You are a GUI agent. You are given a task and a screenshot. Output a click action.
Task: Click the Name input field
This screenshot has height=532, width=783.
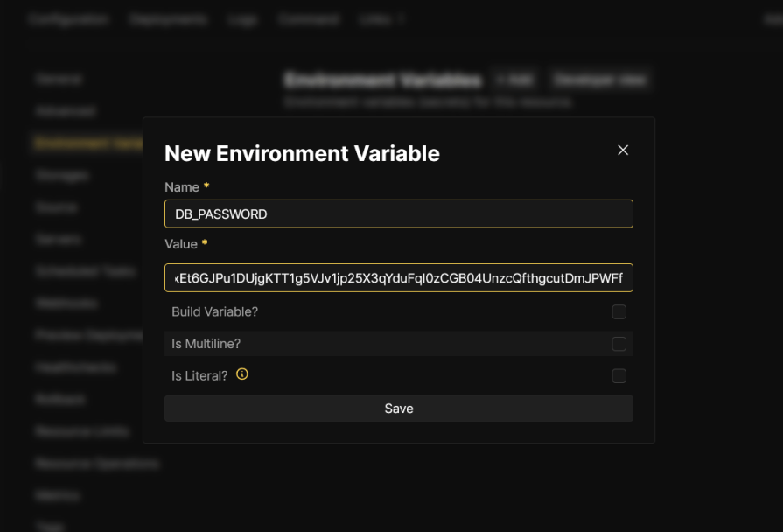click(398, 213)
